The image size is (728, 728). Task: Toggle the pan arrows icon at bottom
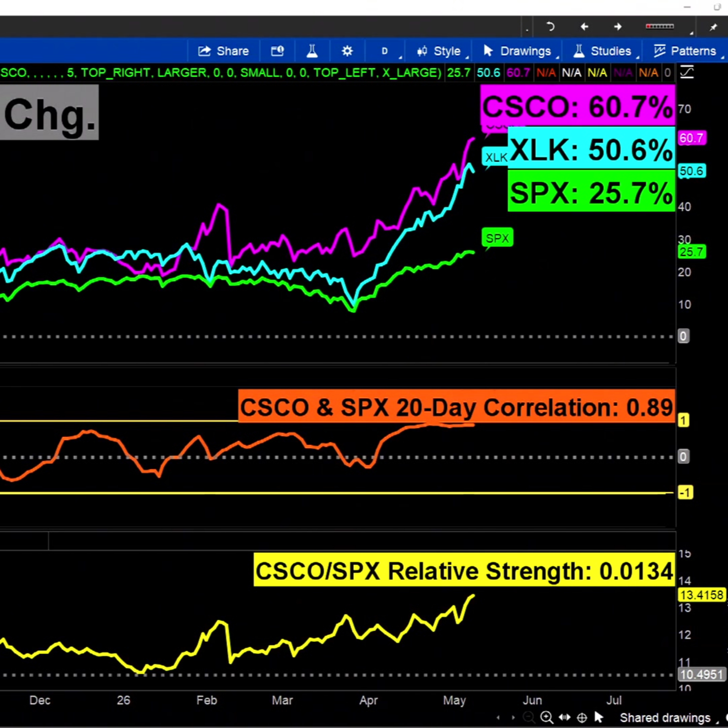tap(564, 718)
